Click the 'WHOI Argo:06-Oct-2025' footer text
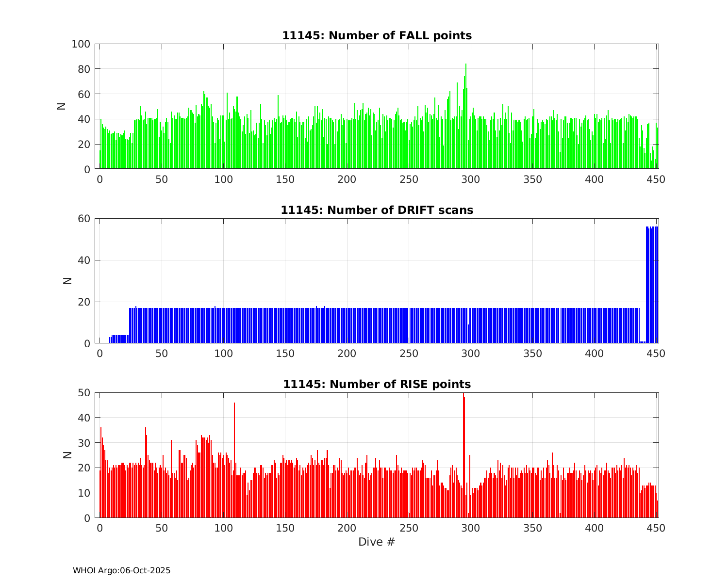The width and height of the screenshot is (728, 582). 121,570
